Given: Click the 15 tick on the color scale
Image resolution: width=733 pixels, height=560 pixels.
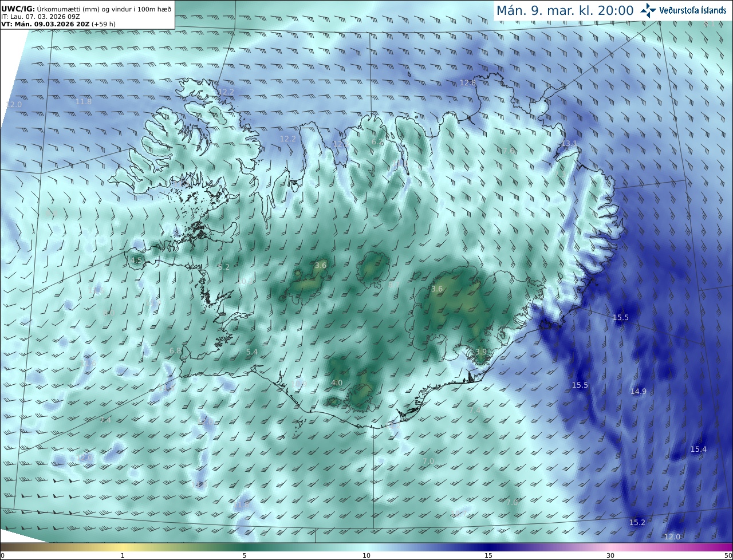Looking at the screenshot, I should tap(488, 555).
